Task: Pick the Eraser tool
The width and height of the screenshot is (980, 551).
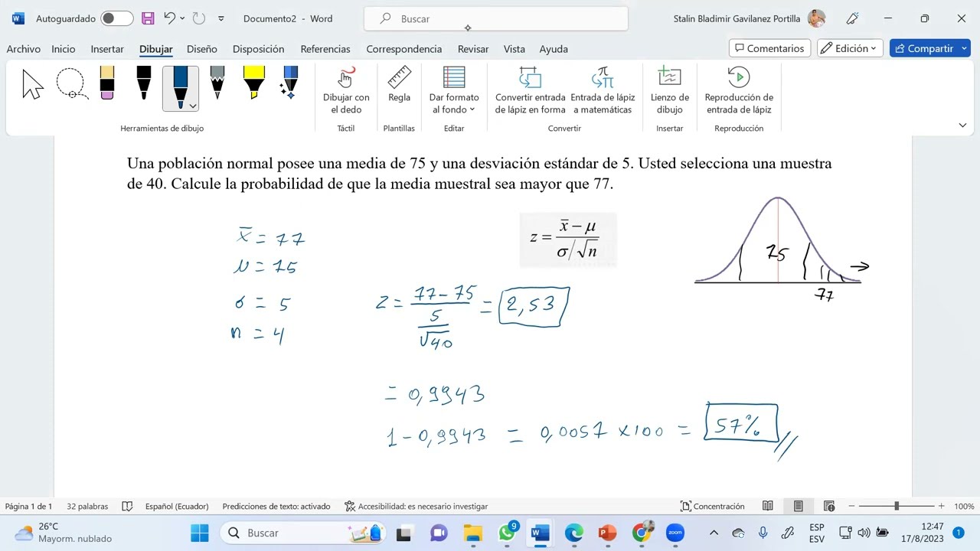Action: pos(106,83)
